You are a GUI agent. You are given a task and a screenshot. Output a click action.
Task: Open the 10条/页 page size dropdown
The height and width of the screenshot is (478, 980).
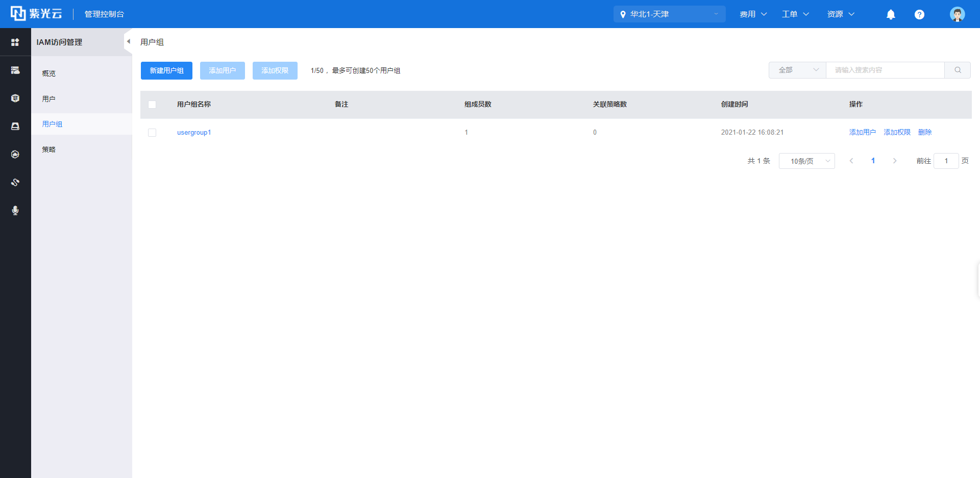coord(806,161)
